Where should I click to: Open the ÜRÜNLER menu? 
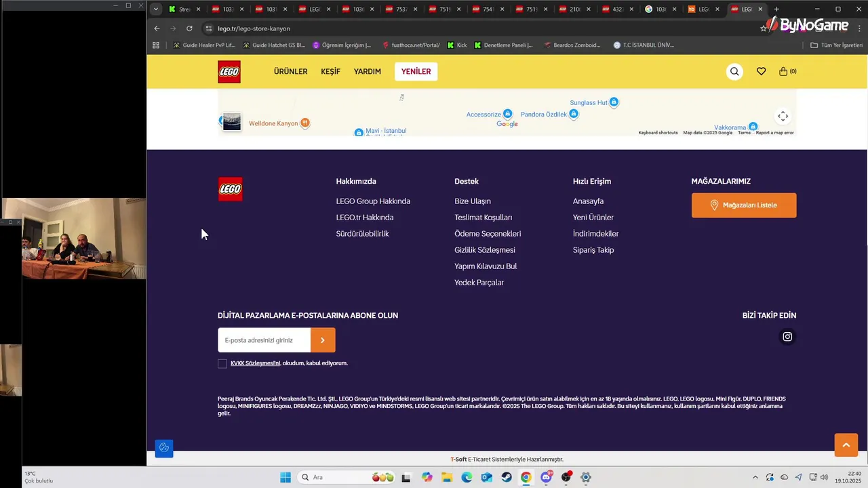click(x=290, y=72)
